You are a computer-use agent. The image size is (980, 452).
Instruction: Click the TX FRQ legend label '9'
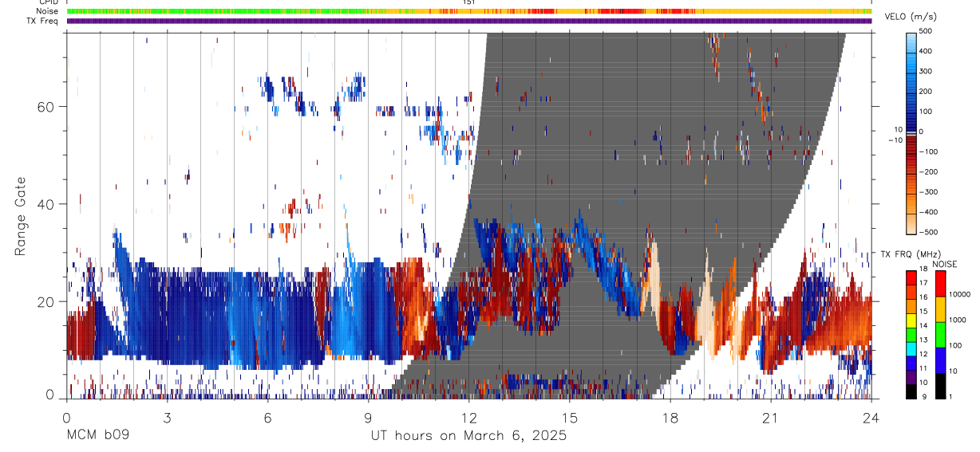click(925, 396)
